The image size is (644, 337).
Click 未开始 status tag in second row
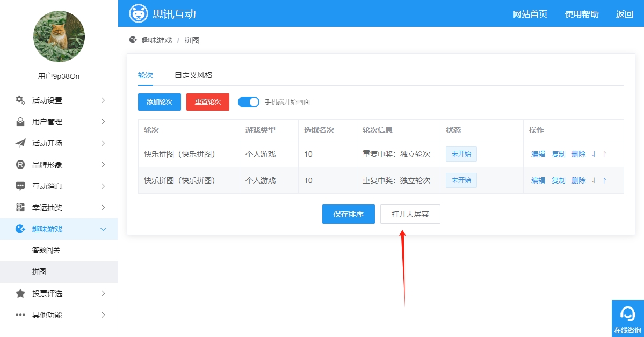[461, 180]
